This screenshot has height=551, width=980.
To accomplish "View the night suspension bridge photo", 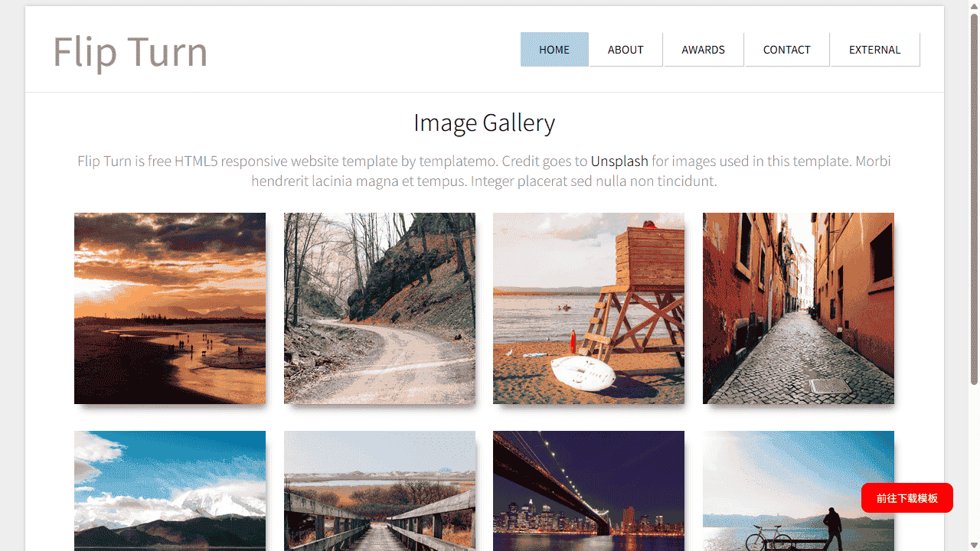I will 589,491.
